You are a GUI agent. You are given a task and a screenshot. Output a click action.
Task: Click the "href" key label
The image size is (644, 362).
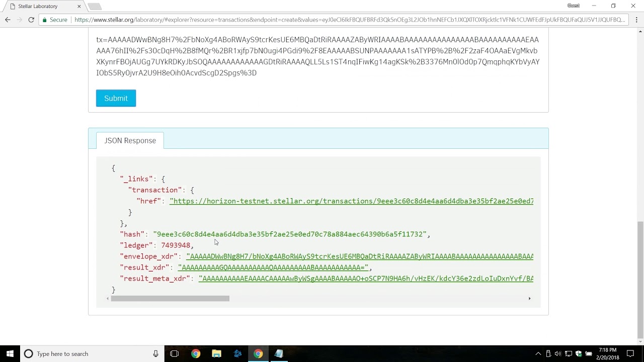149,201
